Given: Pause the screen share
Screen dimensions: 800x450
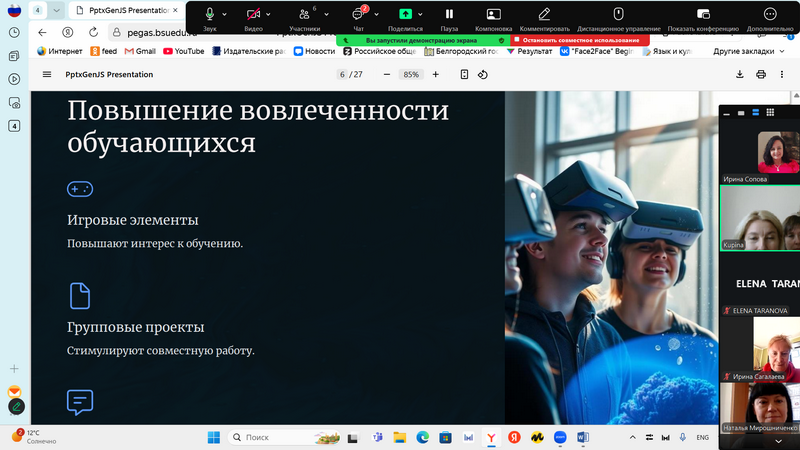Looking at the screenshot, I should [x=449, y=14].
